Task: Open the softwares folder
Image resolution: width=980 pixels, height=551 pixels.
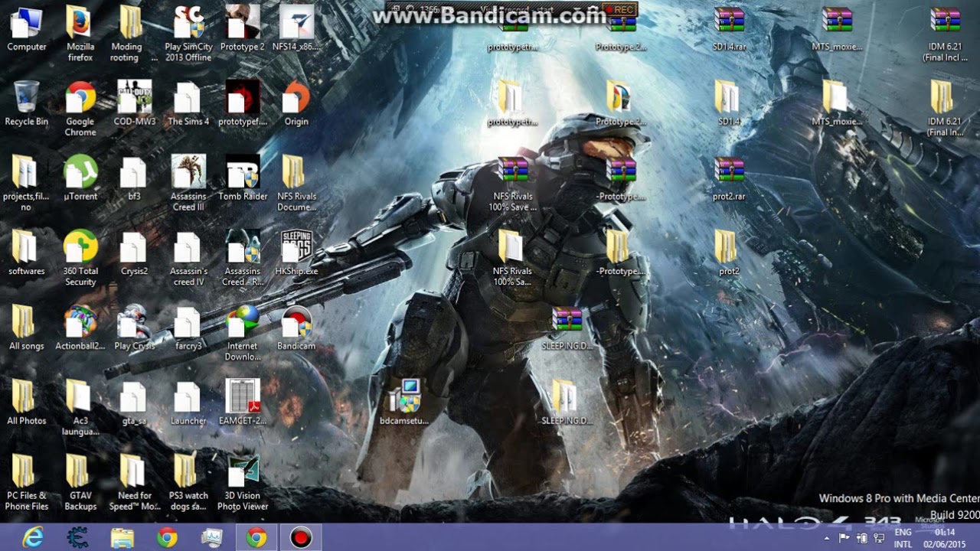Action: (x=27, y=253)
